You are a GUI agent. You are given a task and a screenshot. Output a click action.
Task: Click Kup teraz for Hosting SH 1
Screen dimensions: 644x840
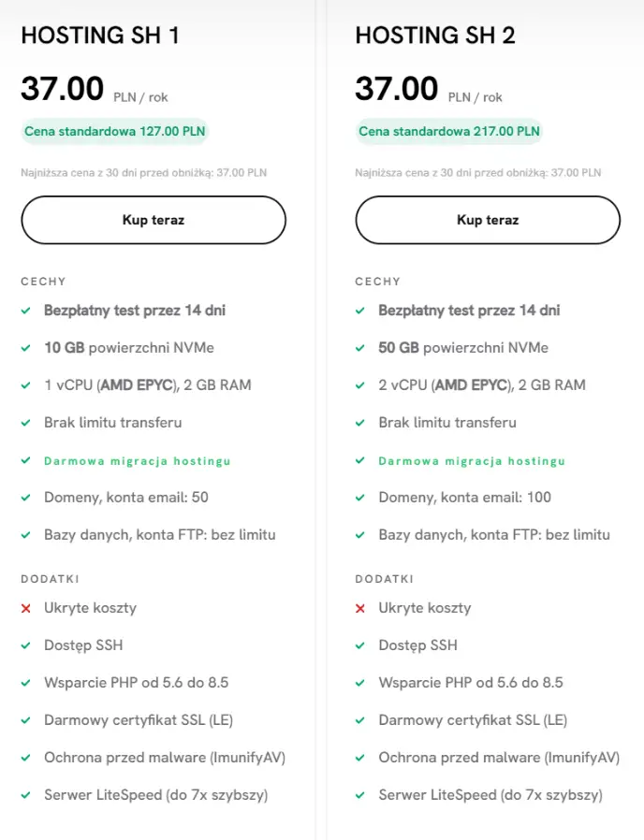pos(154,220)
